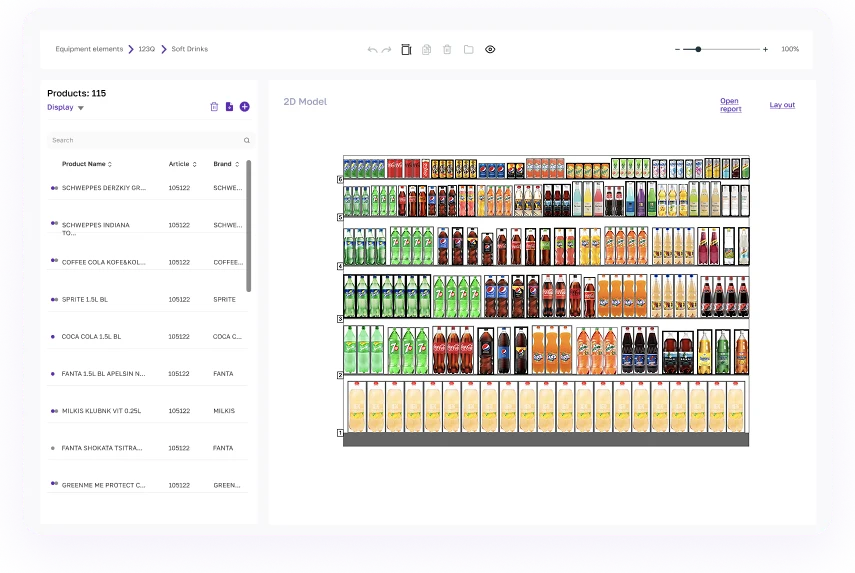Toggle the eye visibility icon

[490, 50]
